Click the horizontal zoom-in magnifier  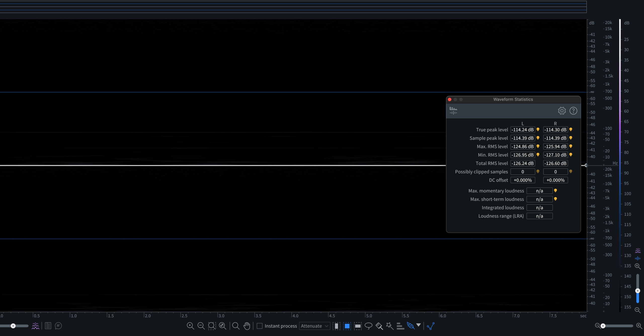click(639, 326)
